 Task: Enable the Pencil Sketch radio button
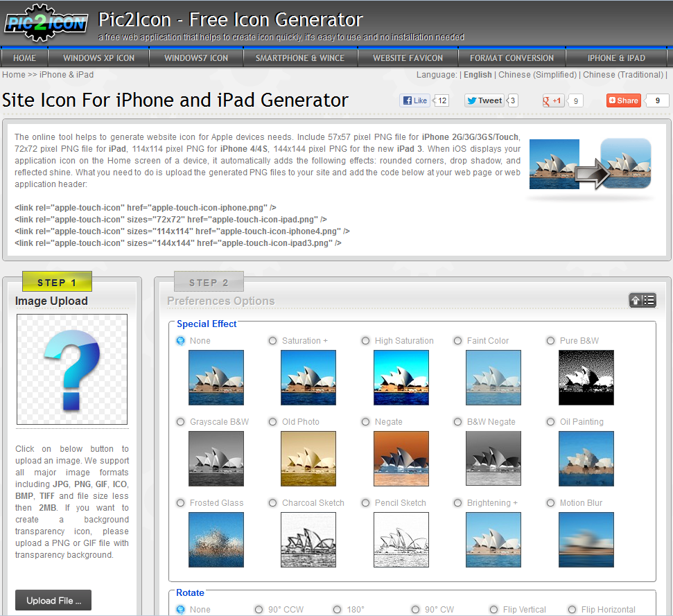tap(365, 503)
